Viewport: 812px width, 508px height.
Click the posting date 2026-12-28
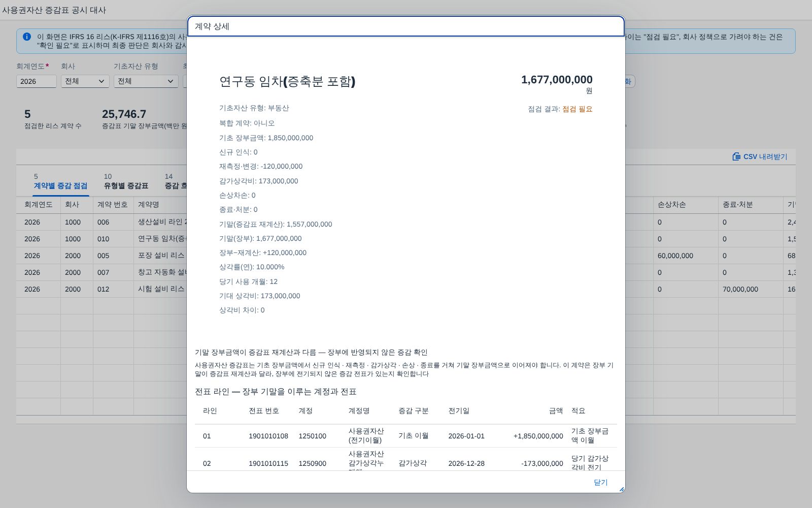pos(466,463)
